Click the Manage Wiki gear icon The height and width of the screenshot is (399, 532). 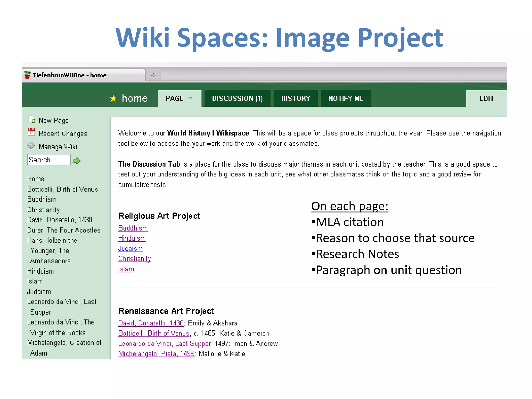click(31, 145)
